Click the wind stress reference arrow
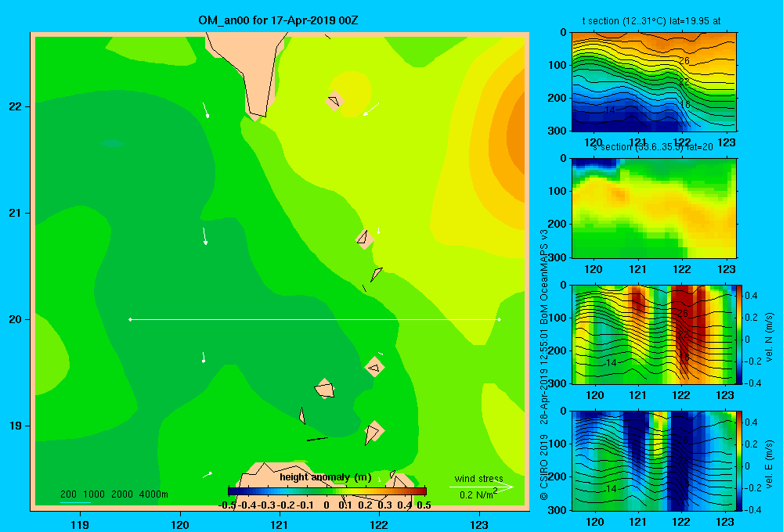 pyautogui.click(x=481, y=487)
